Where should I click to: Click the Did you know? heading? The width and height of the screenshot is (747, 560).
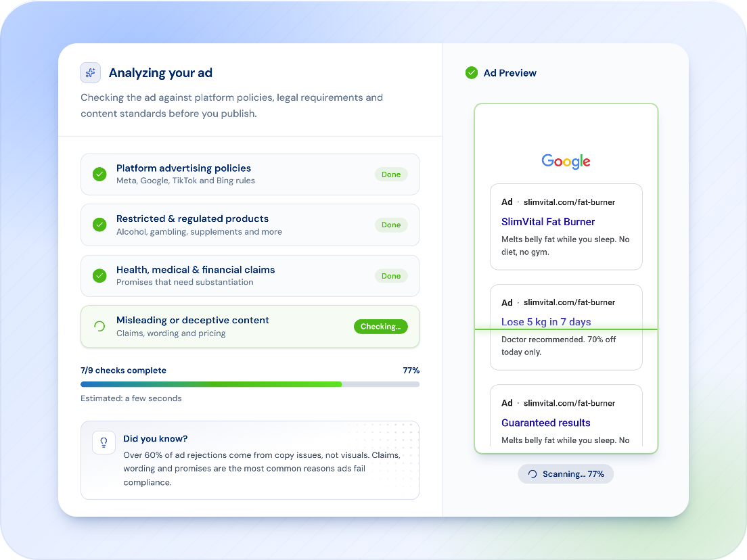tap(156, 438)
